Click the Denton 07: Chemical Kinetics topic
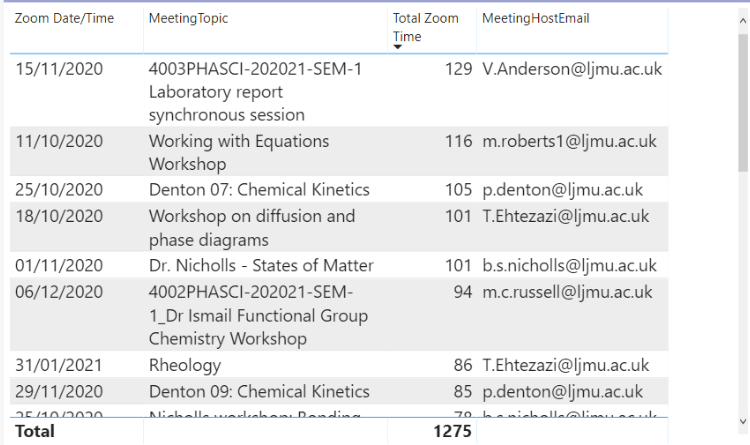 click(259, 190)
